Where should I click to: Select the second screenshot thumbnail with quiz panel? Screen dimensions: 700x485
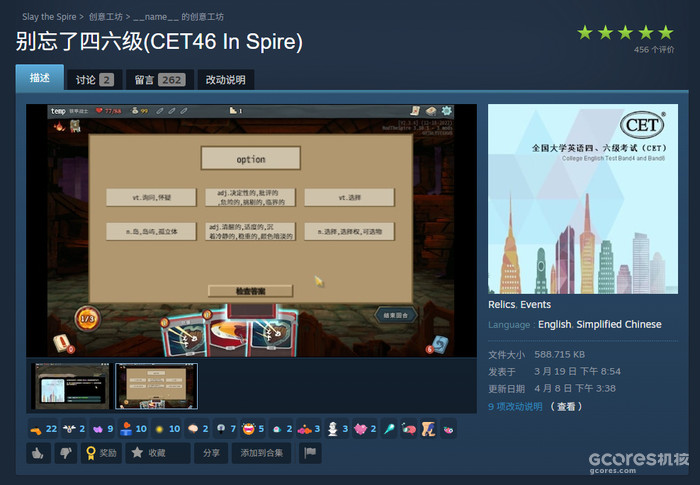157,386
